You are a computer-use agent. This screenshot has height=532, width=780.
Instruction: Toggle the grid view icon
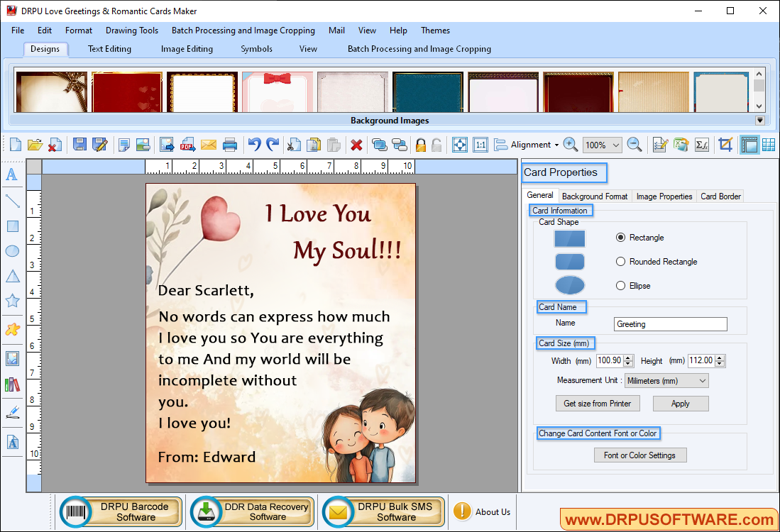click(769, 145)
